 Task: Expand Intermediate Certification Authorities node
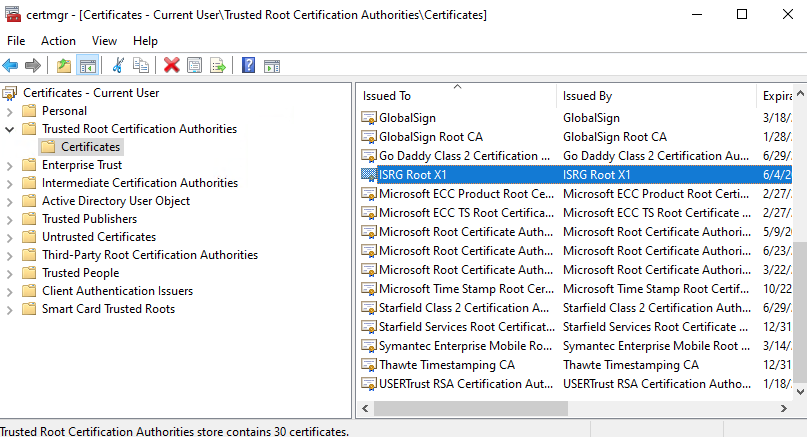coord(9,183)
